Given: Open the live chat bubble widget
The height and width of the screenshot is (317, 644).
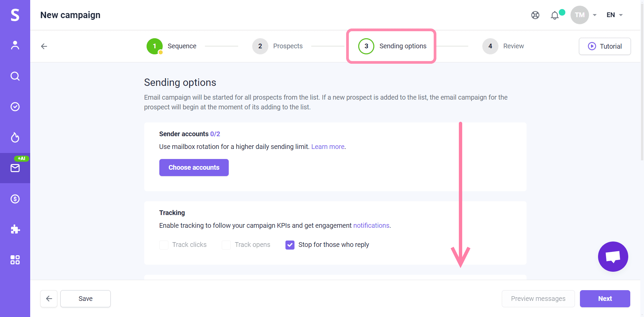Looking at the screenshot, I should click(613, 257).
